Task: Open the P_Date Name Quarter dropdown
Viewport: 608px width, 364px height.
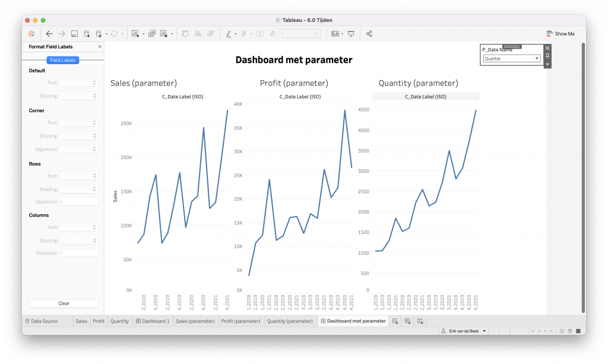Action: click(x=537, y=59)
